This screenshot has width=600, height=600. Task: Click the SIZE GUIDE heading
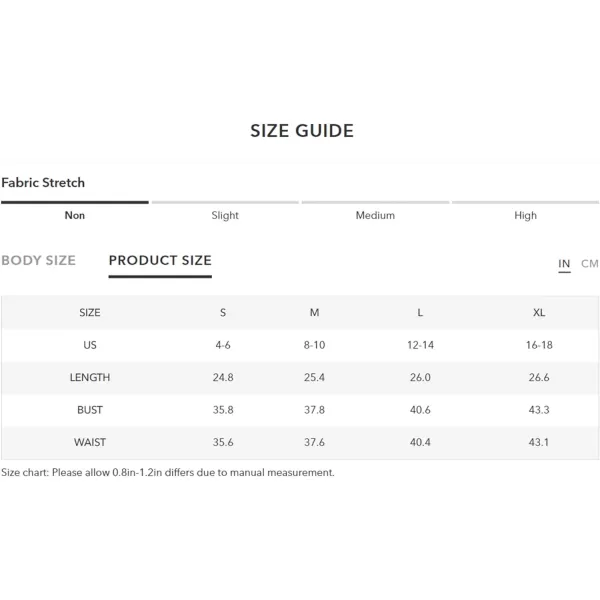point(302,131)
